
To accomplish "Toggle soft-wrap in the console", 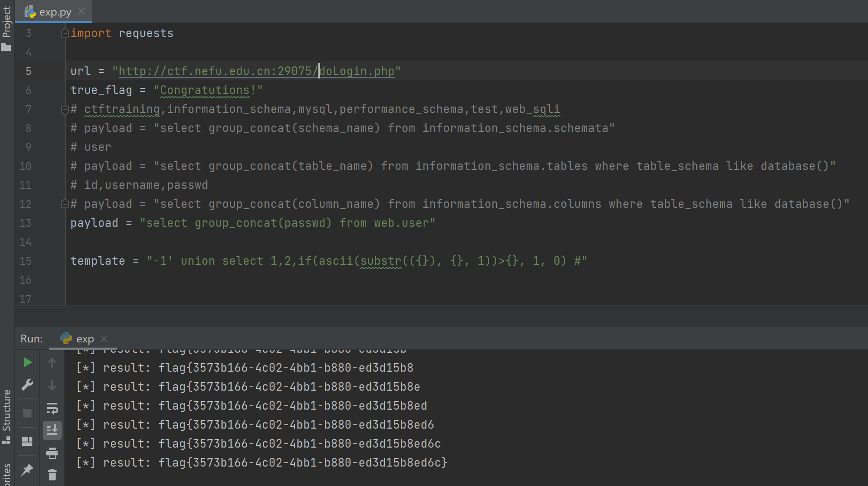I will pos(52,408).
